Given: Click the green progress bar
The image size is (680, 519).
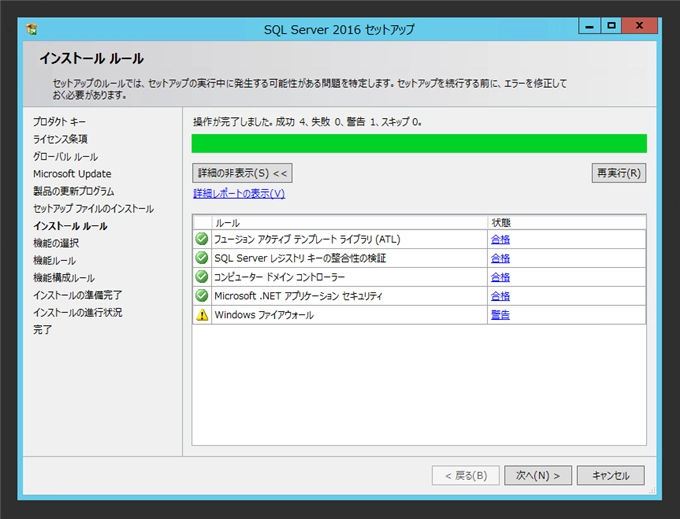Looking at the screenshot, I should click(x=419, y=144).
